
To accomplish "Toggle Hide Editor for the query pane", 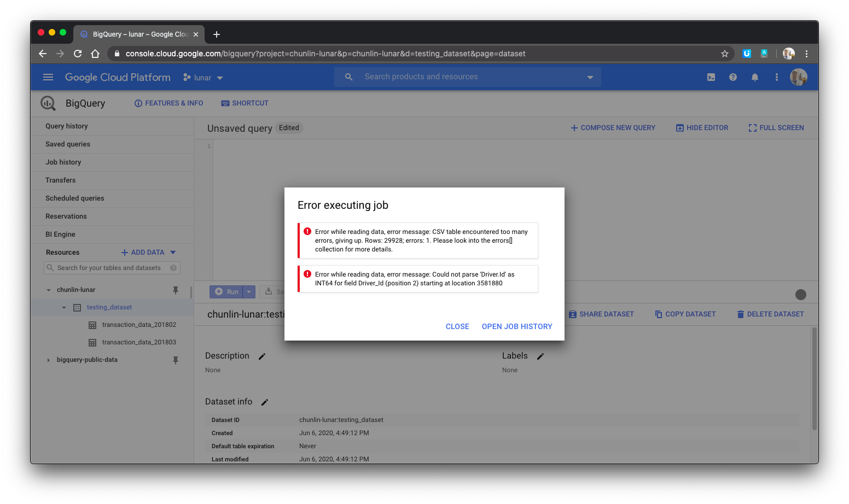I will pos(702,127).
